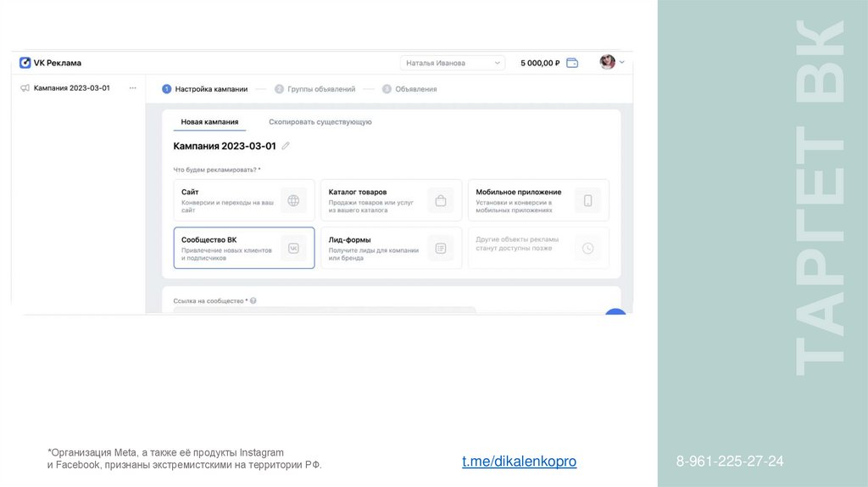This screenshot has height=487, width=868.
Task: Click the VK Реклама logo icon
Action: point(25,63)
